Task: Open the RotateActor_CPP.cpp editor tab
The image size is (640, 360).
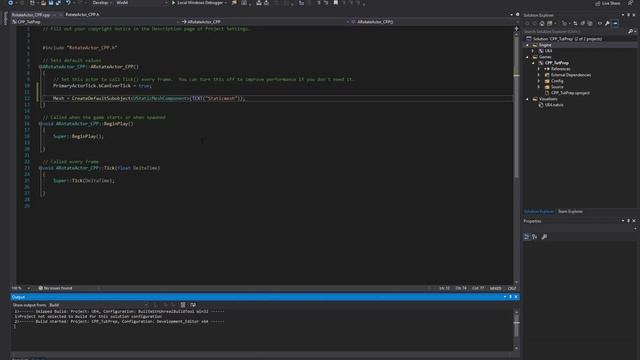Action: click(x=31, y=14)
